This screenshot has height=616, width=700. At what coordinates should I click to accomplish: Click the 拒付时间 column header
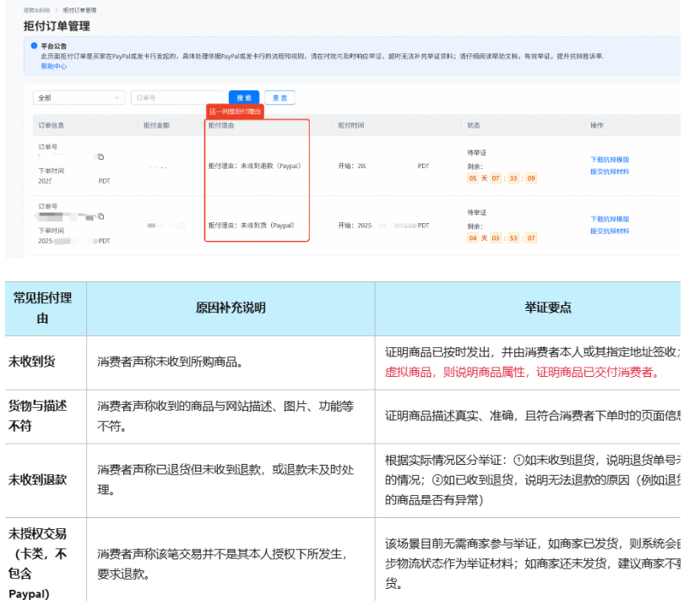click(351, 125)
